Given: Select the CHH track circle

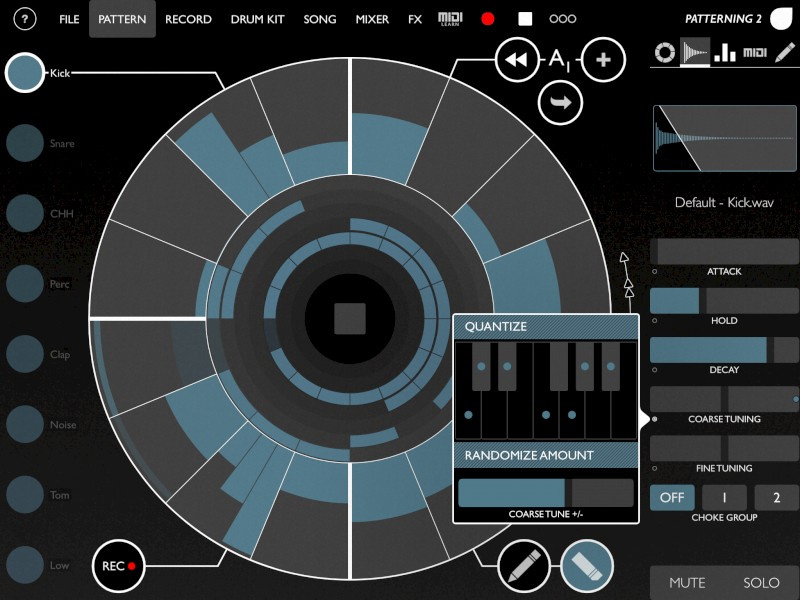Looking at the screenshot, I should pos(24,213).
